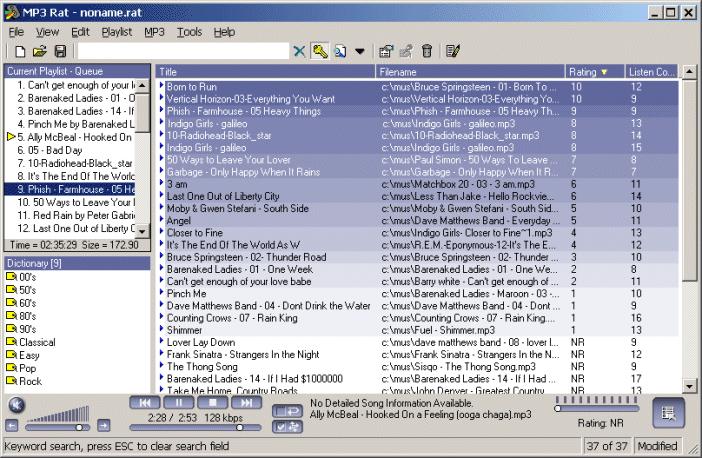Open the 50's dictionary category
Image resolution: width=702 pixels, height=458 pixels.
(21, 290)
